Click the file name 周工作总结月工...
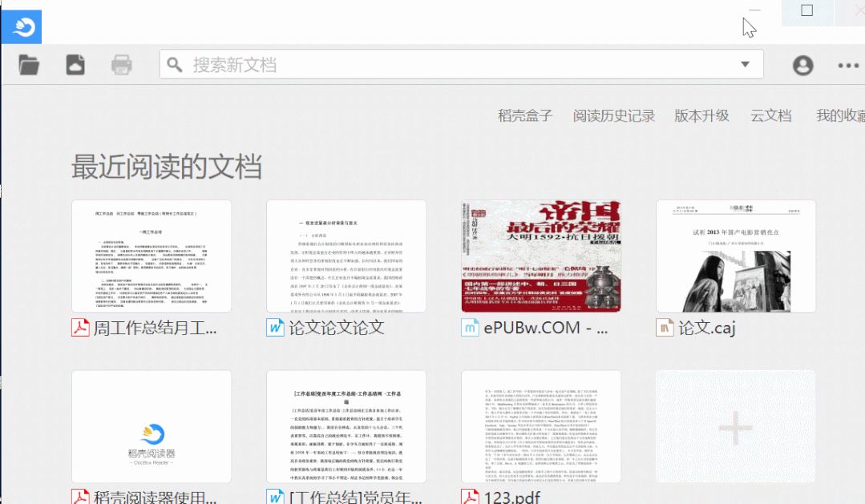 pyautogui.click(x=155, y=328)
